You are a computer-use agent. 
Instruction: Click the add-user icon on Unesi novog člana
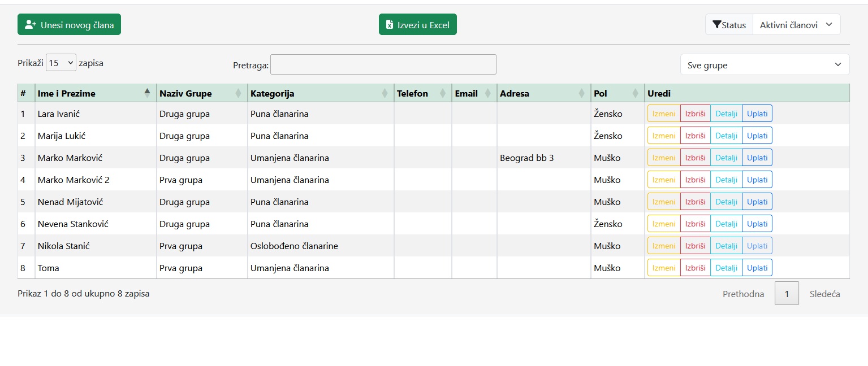pyautogui.click(x=31, y=25)
